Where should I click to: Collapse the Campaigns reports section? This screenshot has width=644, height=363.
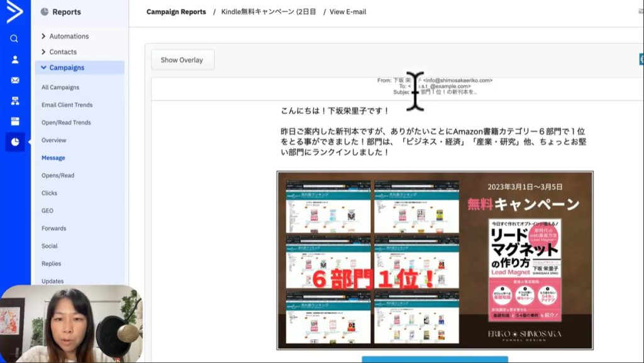tap(66, 68)
